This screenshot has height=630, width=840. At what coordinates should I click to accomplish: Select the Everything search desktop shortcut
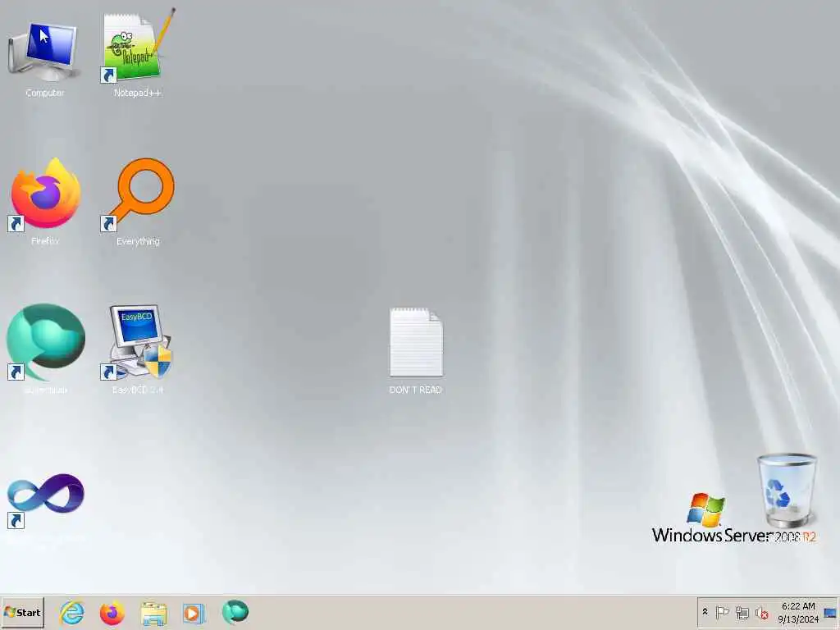[x=138, y=201]
